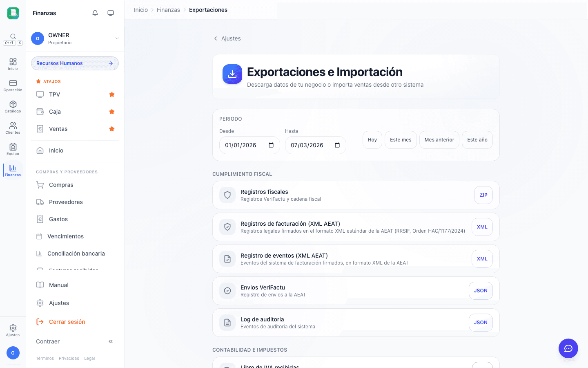
Task: Click the Hasta date field
Action: (316, 145)
